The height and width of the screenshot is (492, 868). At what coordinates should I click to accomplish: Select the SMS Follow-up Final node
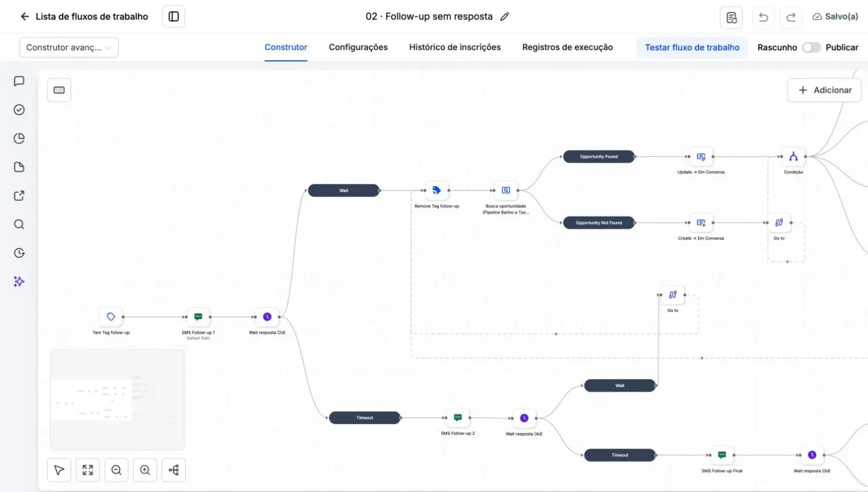[722, 455]
